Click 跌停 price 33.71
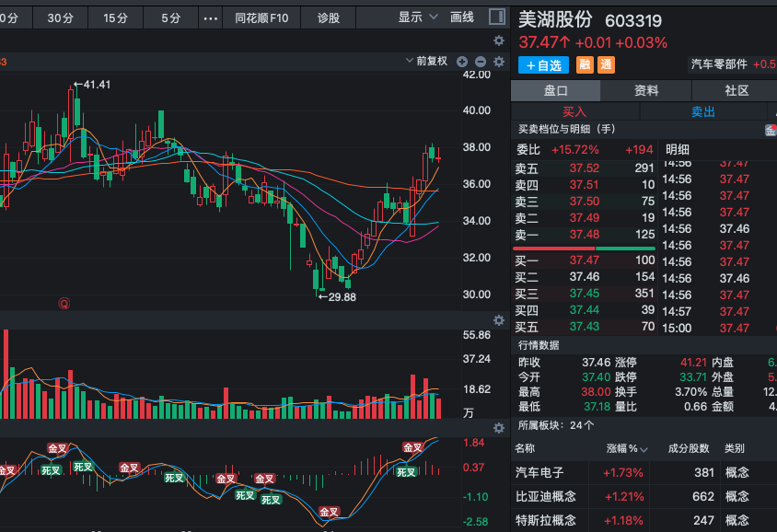777x532 pixels. (693, 377)
